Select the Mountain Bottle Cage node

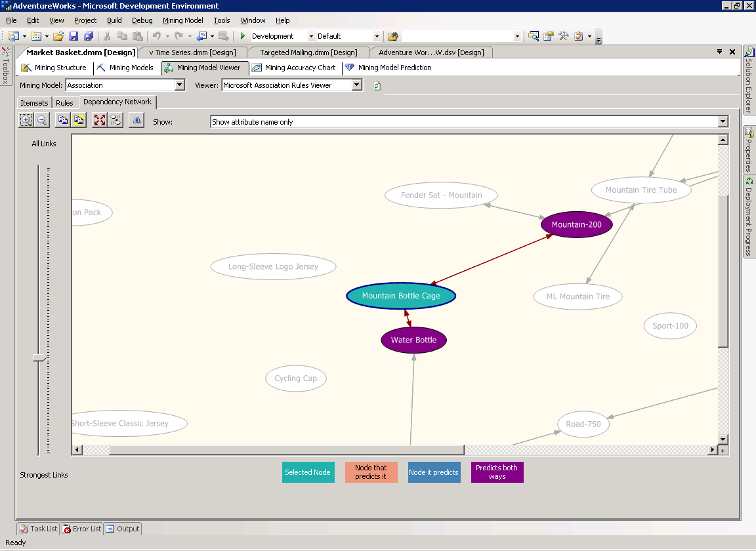click(401, 295)
